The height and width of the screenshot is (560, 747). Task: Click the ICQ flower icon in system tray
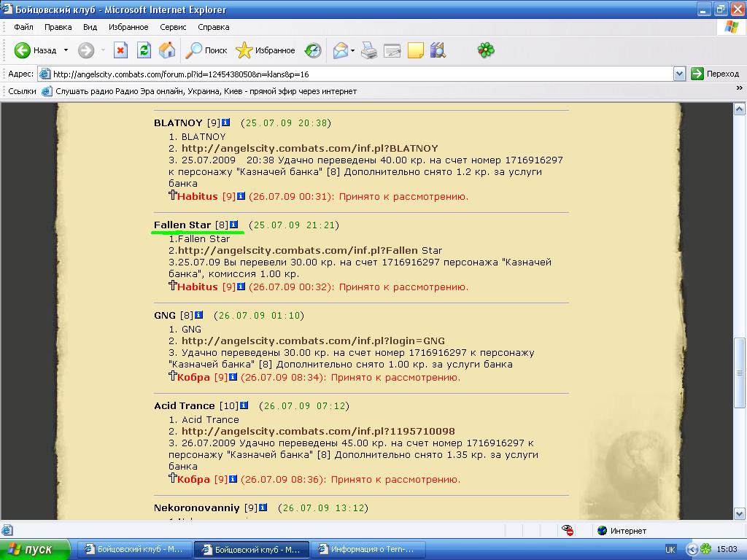point(705,549)
